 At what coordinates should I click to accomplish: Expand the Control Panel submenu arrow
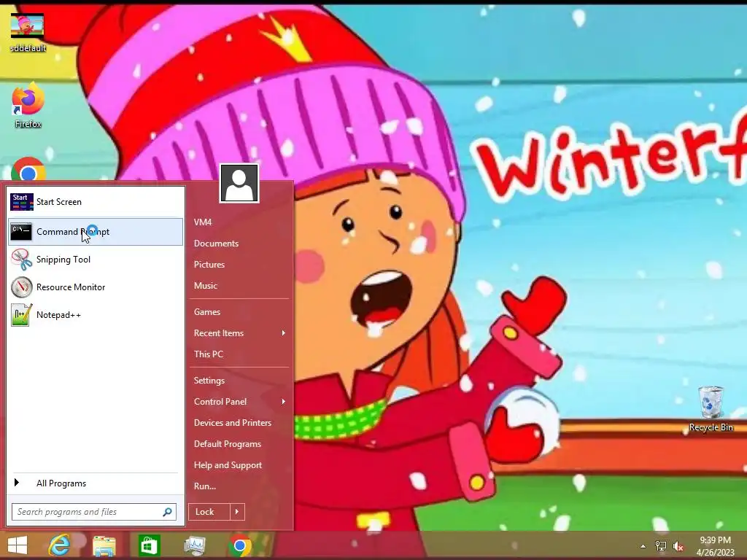pyautogui.click(x=284, y=402)
